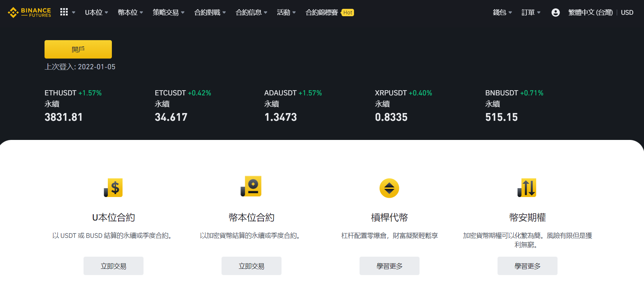644x306 pixels.
Task: Open the ETCUSDT perpetual ticker
Action: click(x=183, y=106)
